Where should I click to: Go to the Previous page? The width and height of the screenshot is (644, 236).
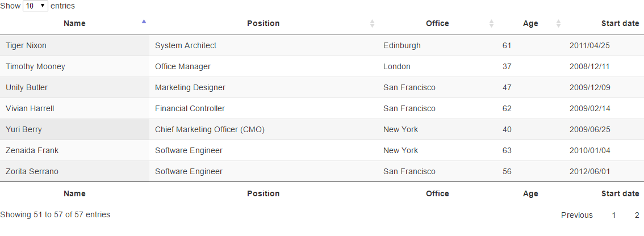(x=576, y=215)
